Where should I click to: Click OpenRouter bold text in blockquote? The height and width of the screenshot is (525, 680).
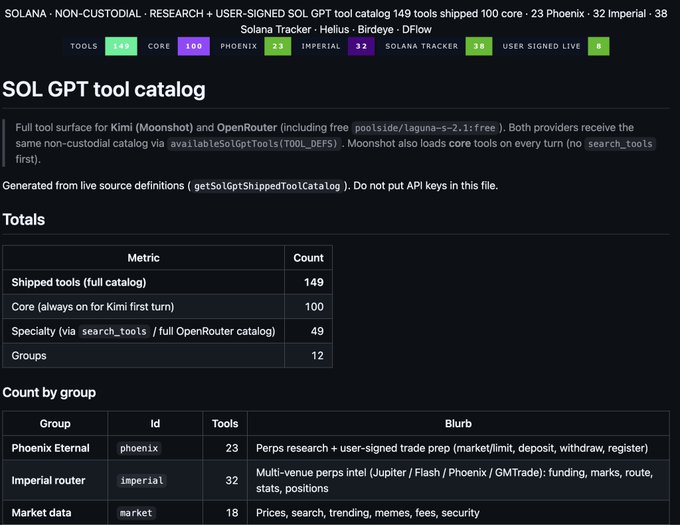tap(247, 127)
